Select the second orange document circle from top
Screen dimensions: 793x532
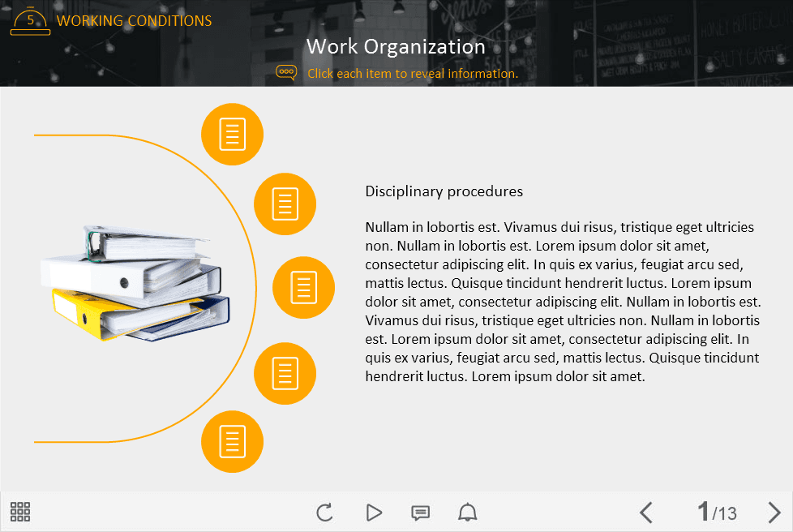tap(285, 204)
